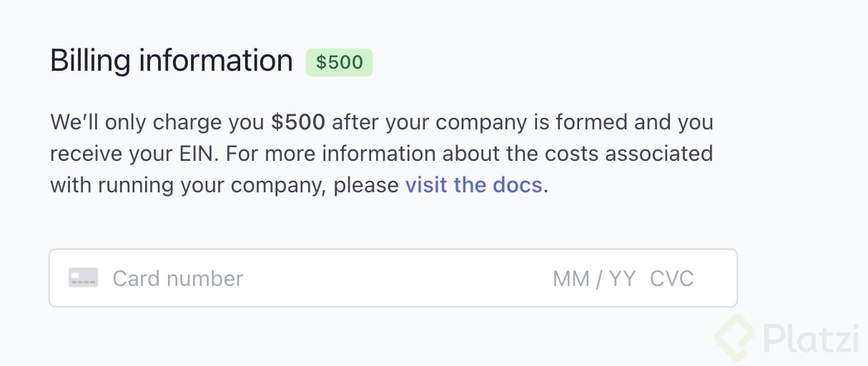
Task: Select the MM / YY expiry field
Action: pyautogui.click(x=594, y=278)
